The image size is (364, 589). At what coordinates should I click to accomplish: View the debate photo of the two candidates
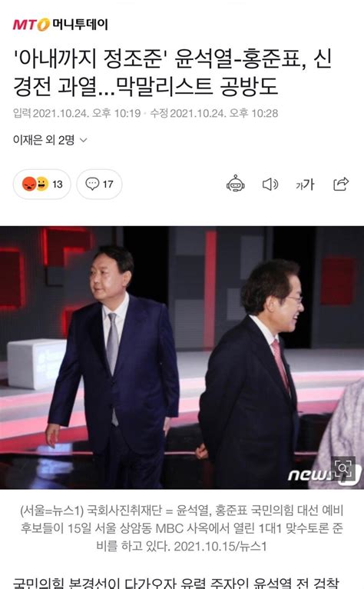(182, 358)
